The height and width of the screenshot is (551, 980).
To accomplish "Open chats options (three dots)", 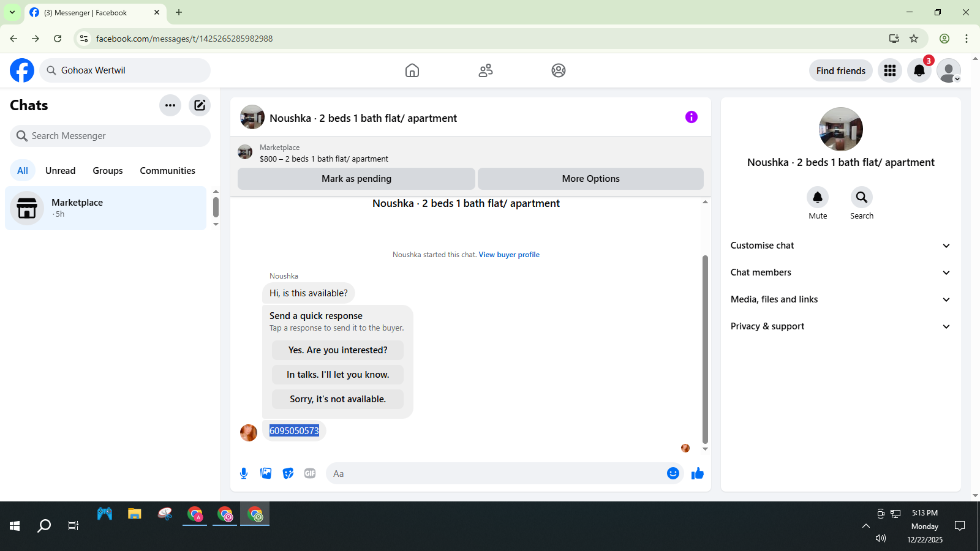I will [170, 105].
